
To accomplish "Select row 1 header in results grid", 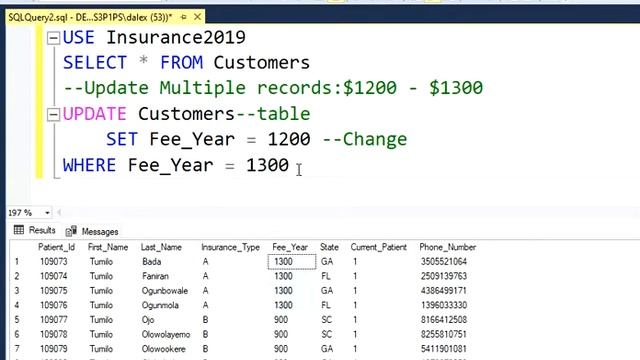I will pos(17,262).
